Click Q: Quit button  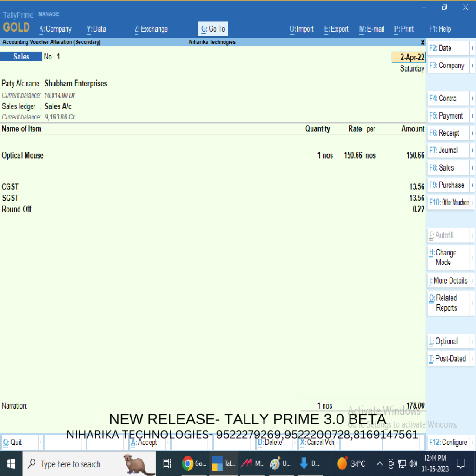(x=20, y=443)
